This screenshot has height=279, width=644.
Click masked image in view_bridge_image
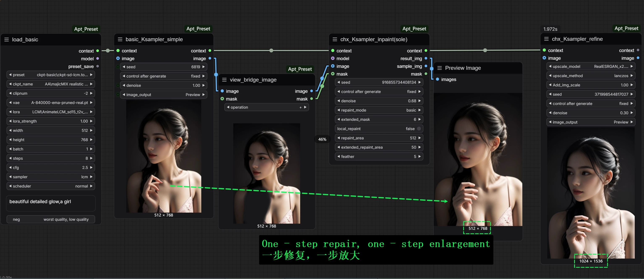(267, 173)
